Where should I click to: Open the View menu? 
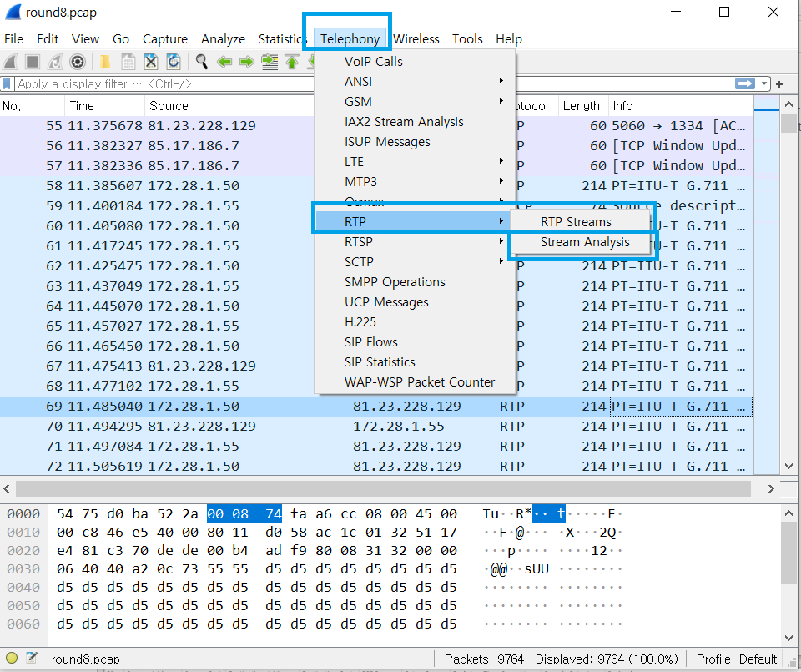[85, 39]
